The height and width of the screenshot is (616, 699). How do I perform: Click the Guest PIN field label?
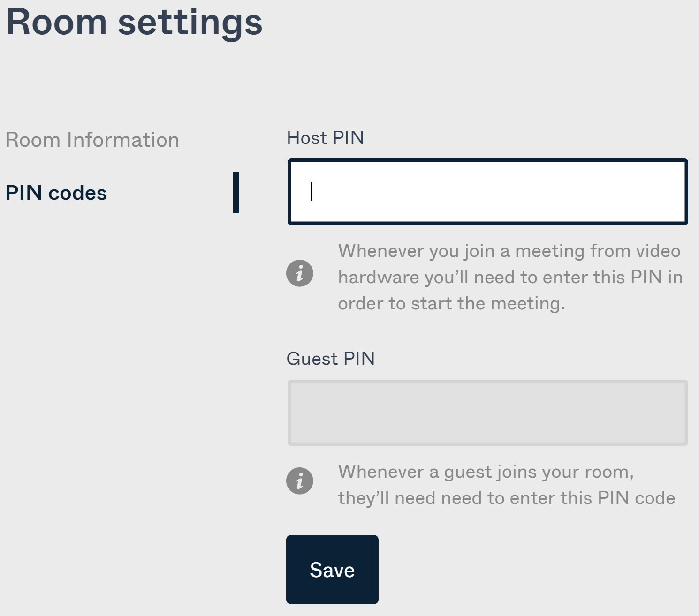coord(331,359)
